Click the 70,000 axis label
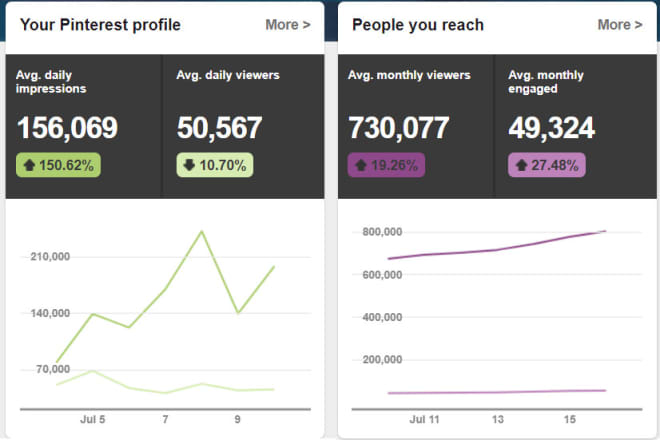The height and width of the screenshot is (440, 660). pyautogui.click(x=53, y=369)
